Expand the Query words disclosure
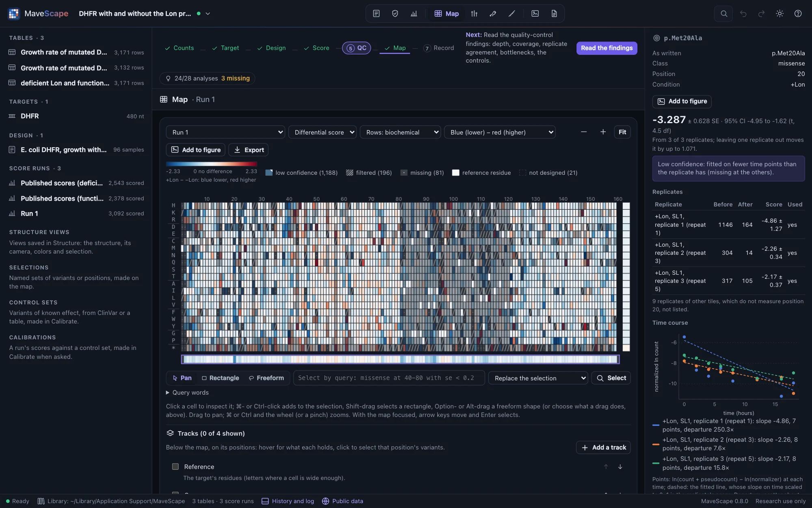The image size is (812, 508). tap(187, 393)
